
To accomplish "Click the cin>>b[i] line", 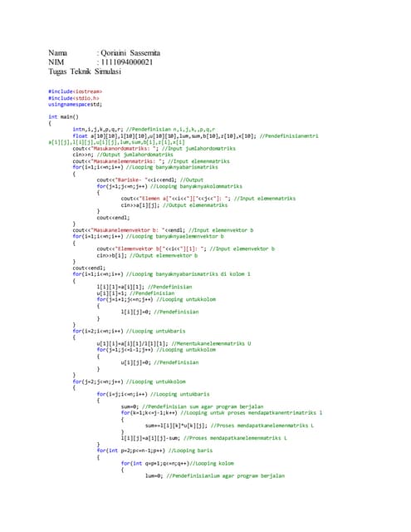I will (x=147, y=255).
